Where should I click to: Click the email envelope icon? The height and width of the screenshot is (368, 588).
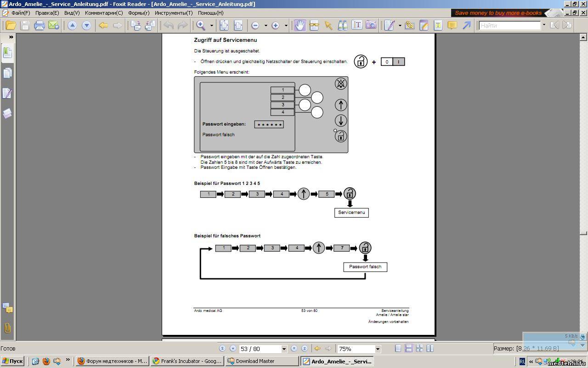53,25
